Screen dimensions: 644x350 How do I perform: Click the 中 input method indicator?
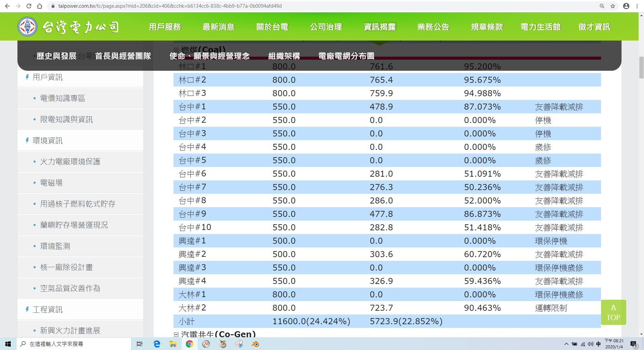(x=598, y=344)
